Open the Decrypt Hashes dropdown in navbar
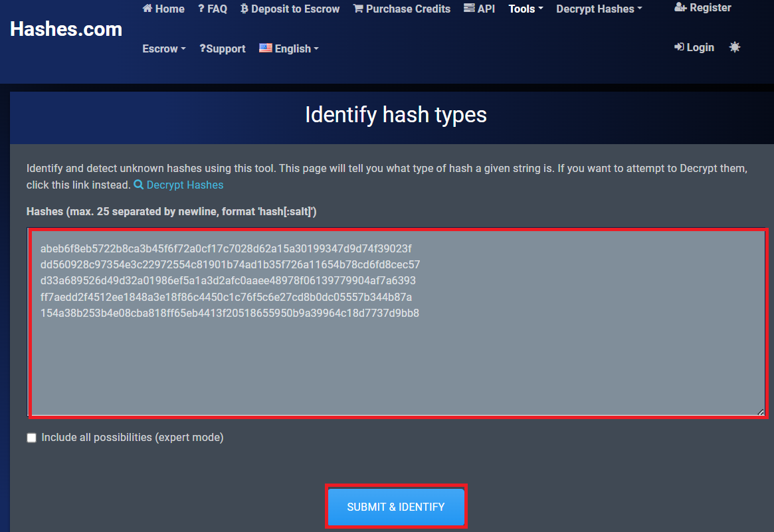This screenshot has width=774, height=532. pos(599,9)
